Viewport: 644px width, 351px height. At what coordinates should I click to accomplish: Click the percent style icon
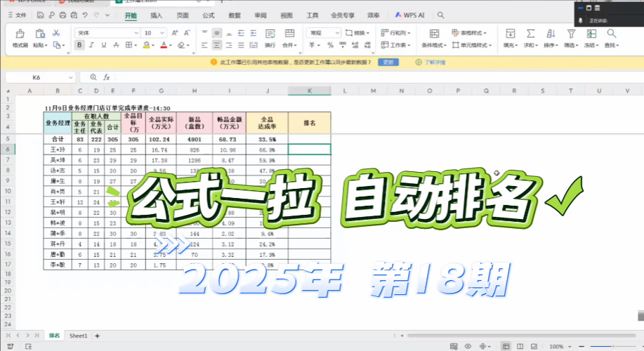(x=330, y=45)
